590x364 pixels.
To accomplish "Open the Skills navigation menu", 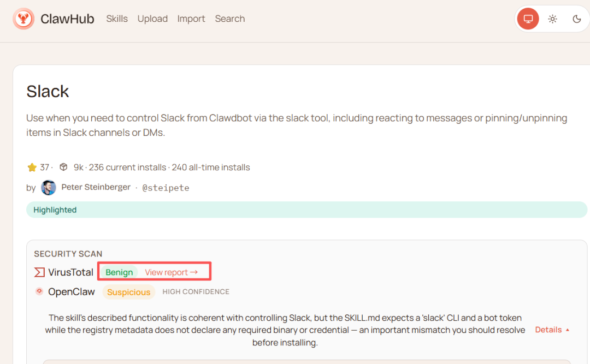I will click(x=117, y=19).
